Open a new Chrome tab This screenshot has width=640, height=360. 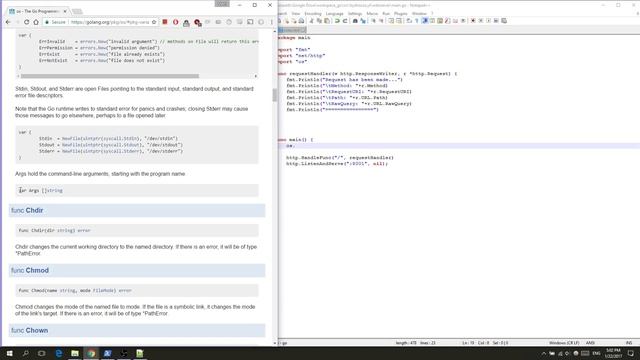77,11
